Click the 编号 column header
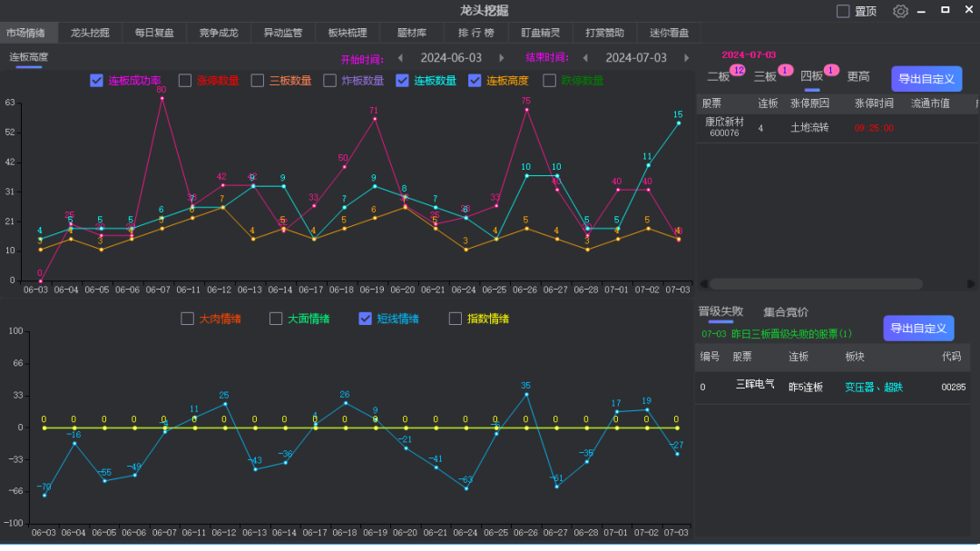 tap(710, 357)
